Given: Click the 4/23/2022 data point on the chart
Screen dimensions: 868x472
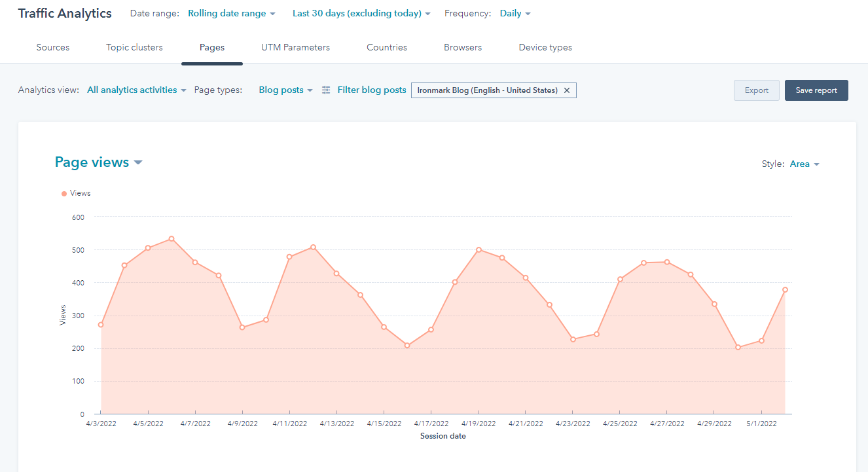Looking at the screenshot, I should point(573,339).
